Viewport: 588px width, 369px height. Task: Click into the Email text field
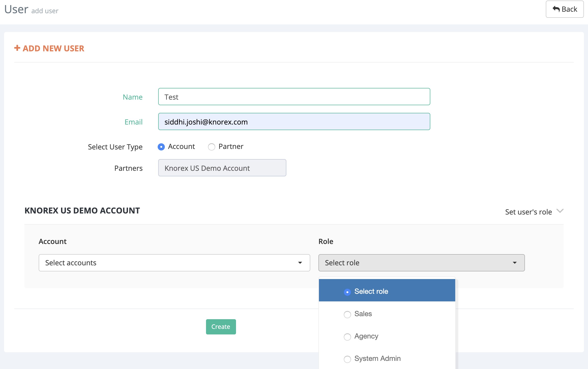click(x=294, y=121)
